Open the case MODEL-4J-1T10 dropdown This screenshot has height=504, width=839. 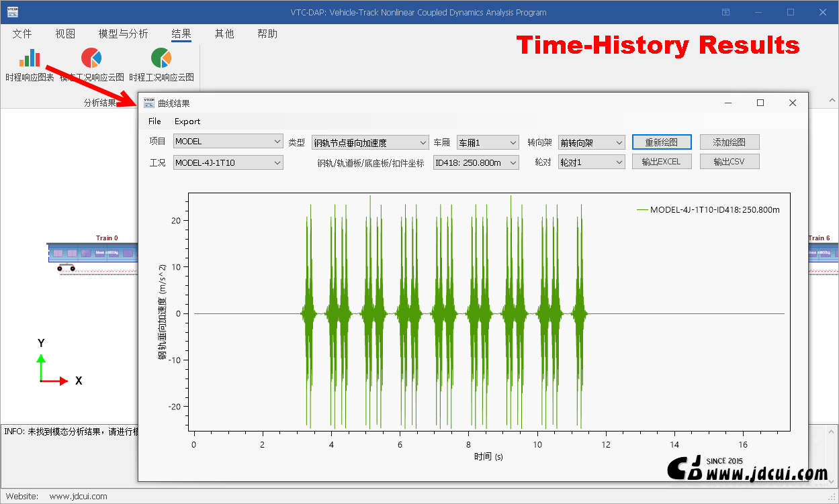point(228,162)
